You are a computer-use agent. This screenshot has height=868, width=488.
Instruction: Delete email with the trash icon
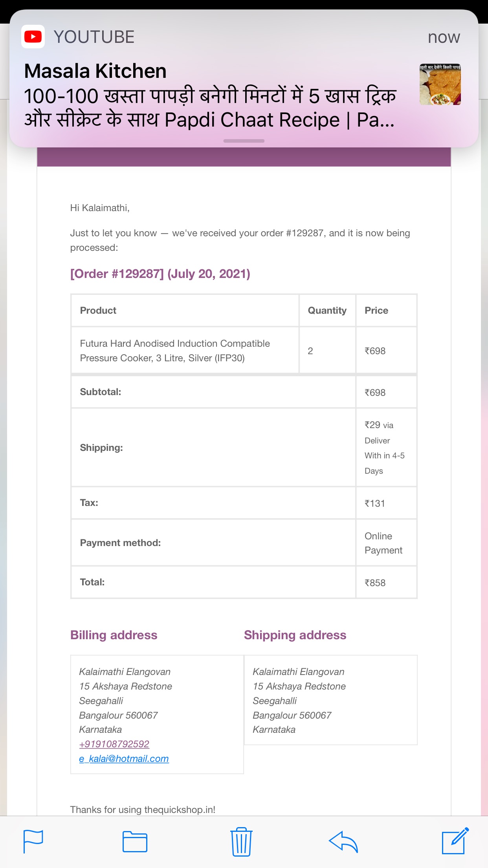point(241,842)
